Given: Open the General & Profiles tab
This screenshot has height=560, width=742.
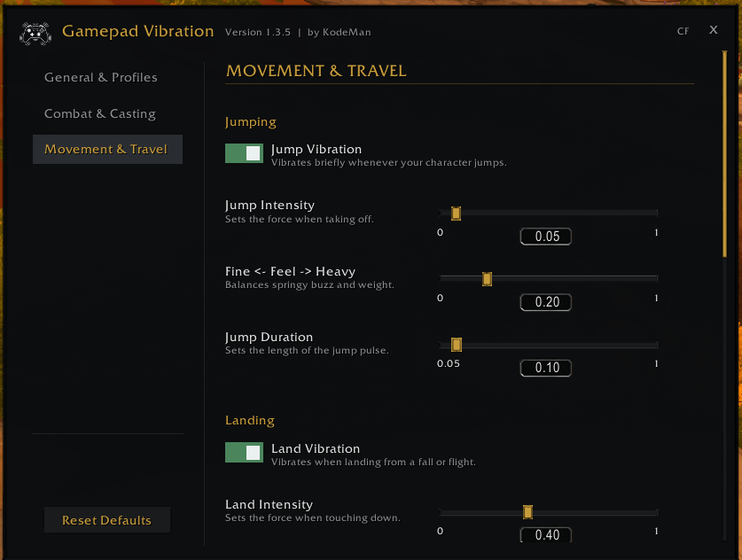Looking at the screenshot, I should pyautogui.click(x=101, y=77).
